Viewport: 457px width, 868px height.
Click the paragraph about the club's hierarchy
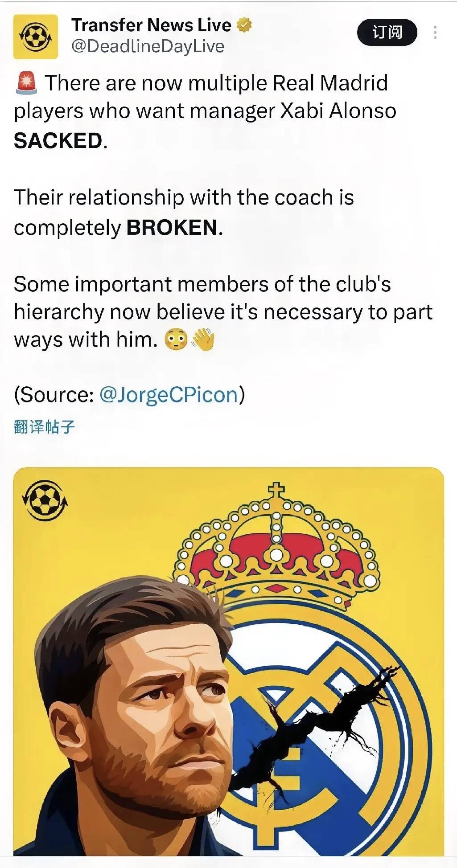tap(223, 312)
